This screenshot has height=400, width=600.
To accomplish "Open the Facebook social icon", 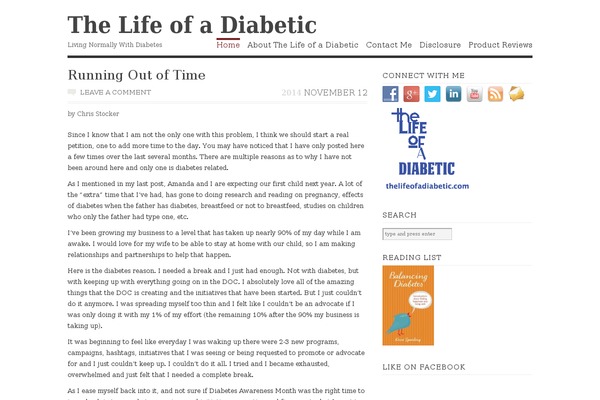I will point(391,94).
